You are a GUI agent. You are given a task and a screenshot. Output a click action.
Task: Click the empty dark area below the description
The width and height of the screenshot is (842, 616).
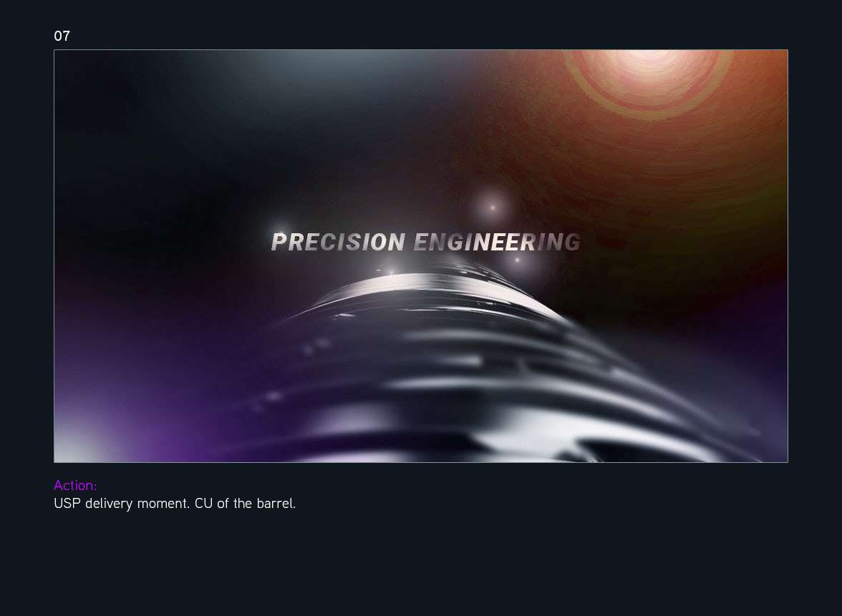tap(421, 564)
